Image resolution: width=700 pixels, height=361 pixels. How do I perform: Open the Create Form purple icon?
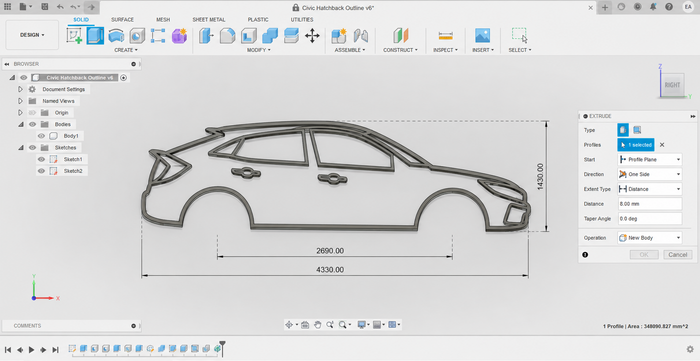click(179, 36)
